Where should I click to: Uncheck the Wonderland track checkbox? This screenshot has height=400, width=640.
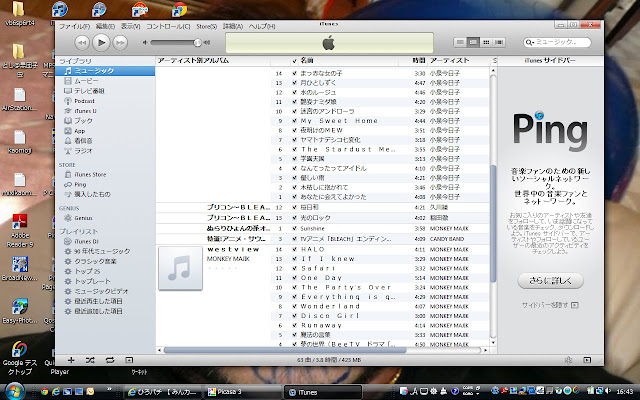[294, 307]
